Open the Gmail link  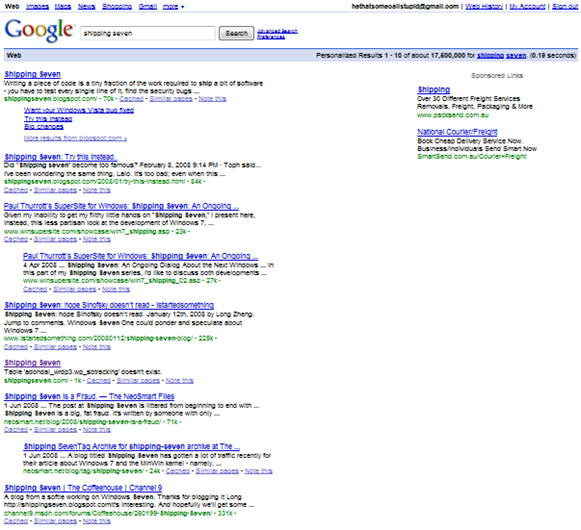click(147, 7)
